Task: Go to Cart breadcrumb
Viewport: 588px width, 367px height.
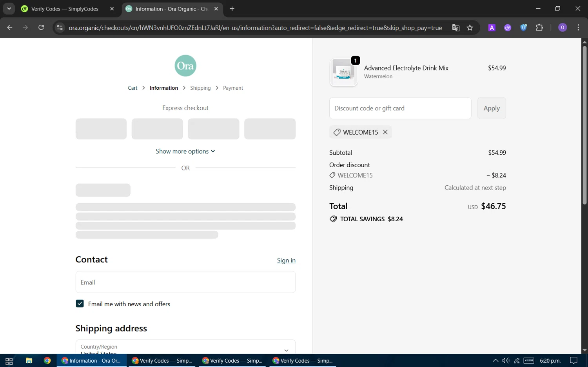Action: [132, 88]
